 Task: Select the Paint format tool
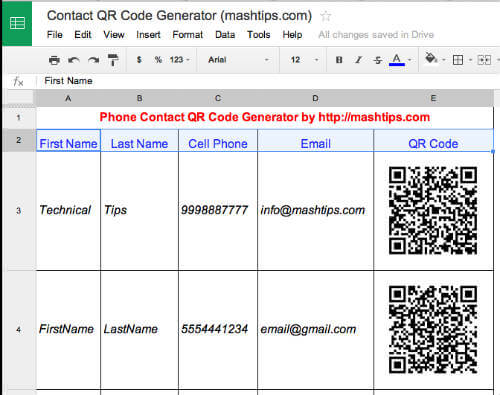(x=113, y=60)
